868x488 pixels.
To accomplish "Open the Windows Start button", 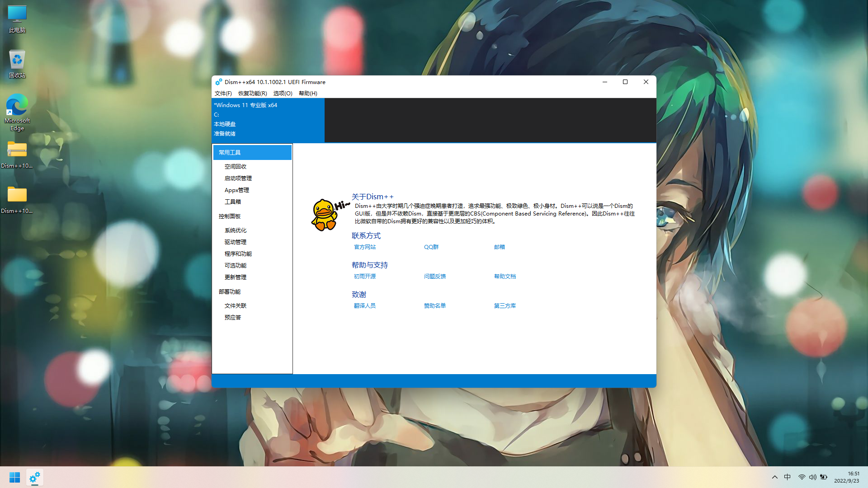I will [x=14, y=477].
